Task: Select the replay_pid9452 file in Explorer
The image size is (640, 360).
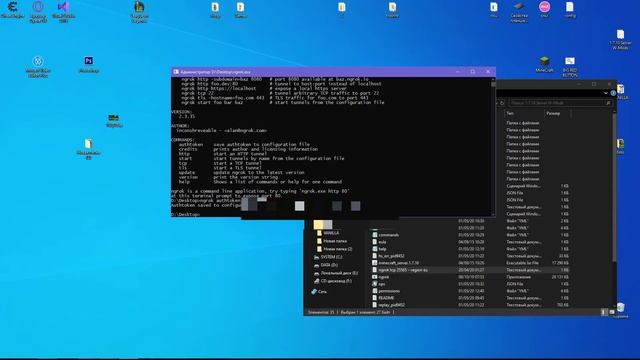Action: point(389,305)
